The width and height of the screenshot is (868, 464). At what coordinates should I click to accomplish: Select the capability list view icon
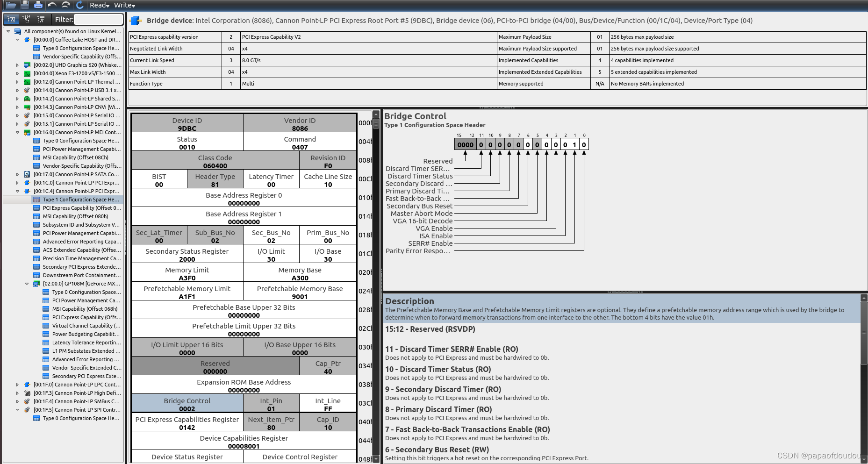[41, 19]
